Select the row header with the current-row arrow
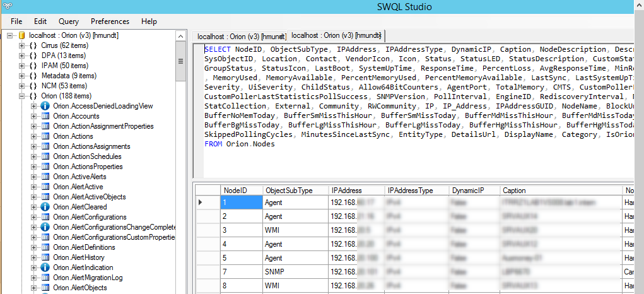This screenshot has height=294, width=644. [208, 202]
